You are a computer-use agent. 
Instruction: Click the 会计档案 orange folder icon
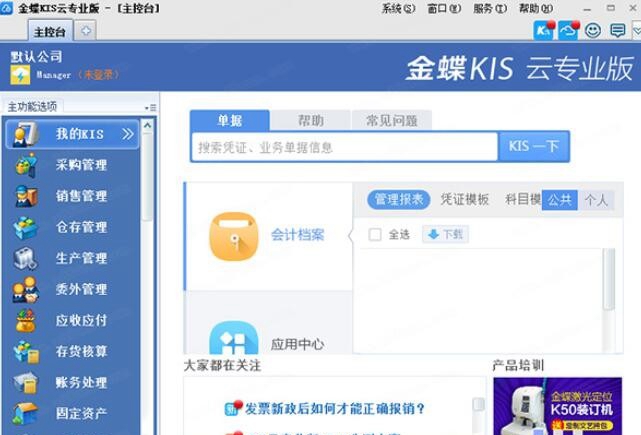(234, 236)
